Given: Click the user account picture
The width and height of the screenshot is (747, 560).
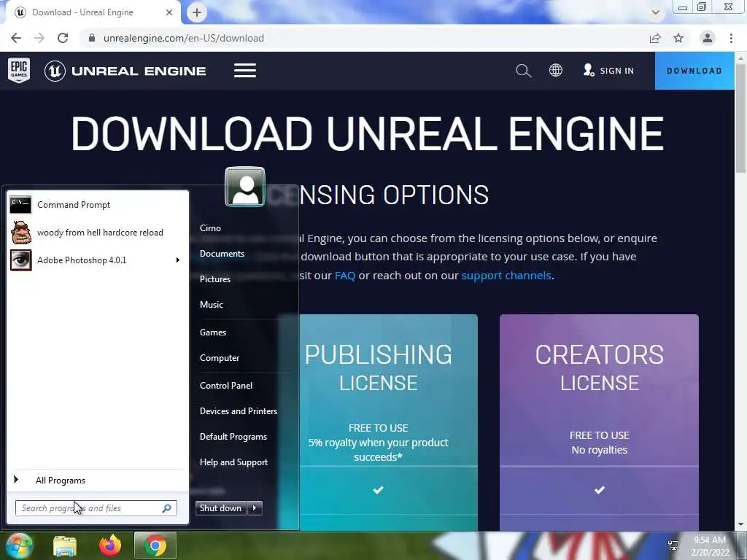Looking at the screenshot, I should (245, 187).
